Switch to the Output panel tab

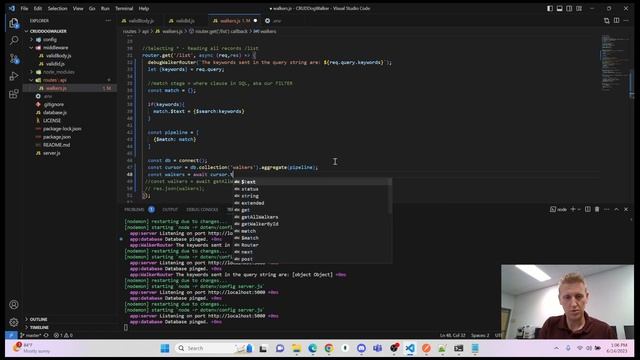pyautogui.click(x=170, y=209)
